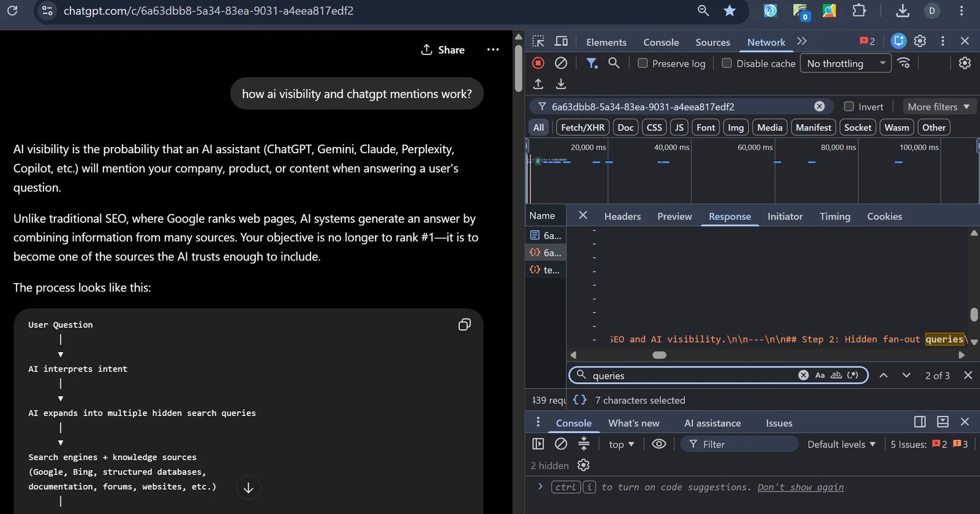Image resolution: width=980 pixels, height=514 pixels.
Task: Pretty print the response with curly braces icon
Action: [x=579, y=400]
